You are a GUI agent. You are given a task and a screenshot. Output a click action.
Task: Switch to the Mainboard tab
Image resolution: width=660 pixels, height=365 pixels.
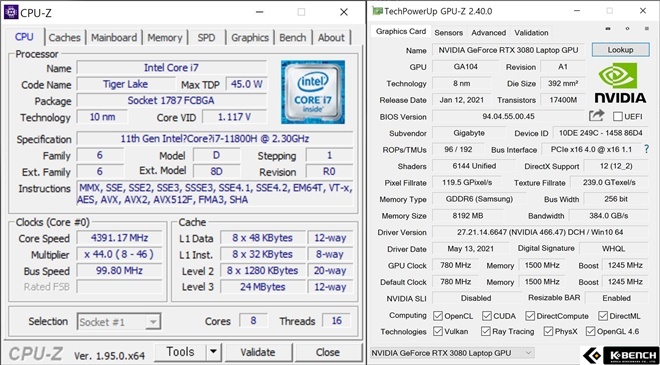[114, 37]
